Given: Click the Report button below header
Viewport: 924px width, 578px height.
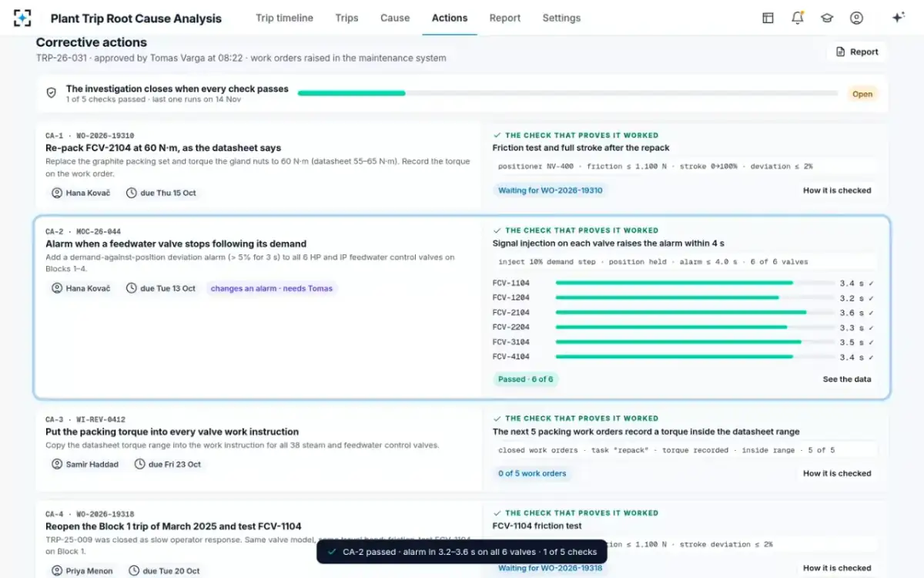Looking at the screenshot, I should point(856,52).
